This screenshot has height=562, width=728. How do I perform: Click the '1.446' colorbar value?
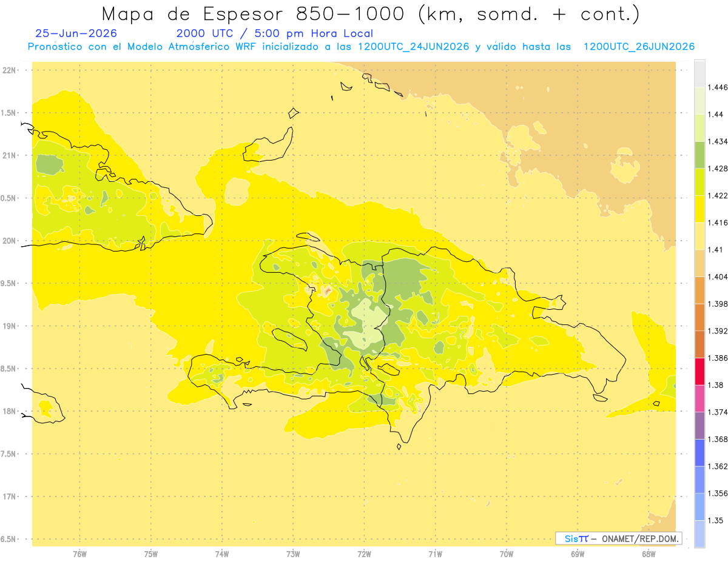coord(718,87)
